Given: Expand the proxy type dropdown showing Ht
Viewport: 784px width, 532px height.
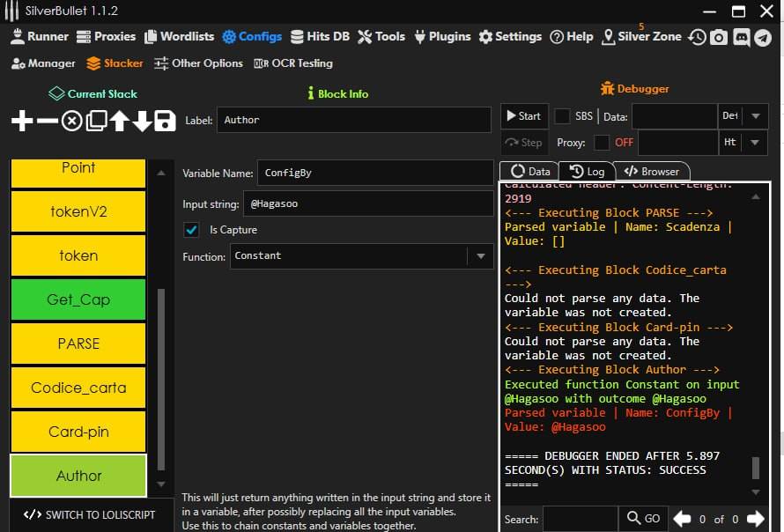Looking at the screenshot, I should (x=756, y=142).
